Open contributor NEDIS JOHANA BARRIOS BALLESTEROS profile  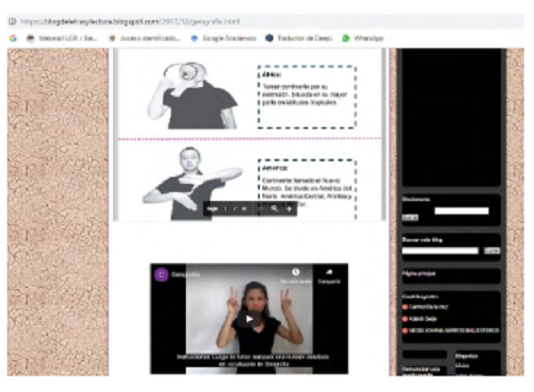pyautogui.click(x=454, y=330)
